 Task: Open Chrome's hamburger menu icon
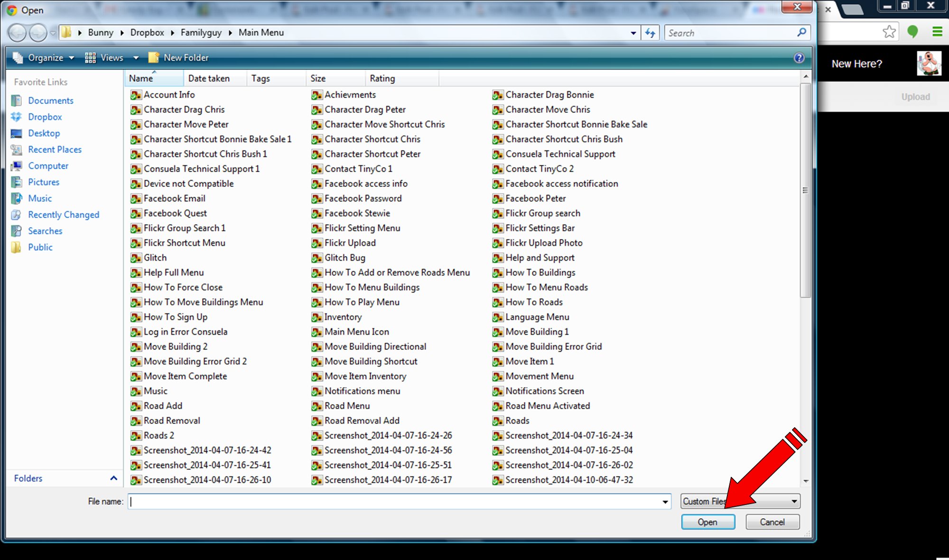pyautogui.click(x=937, y=32)
